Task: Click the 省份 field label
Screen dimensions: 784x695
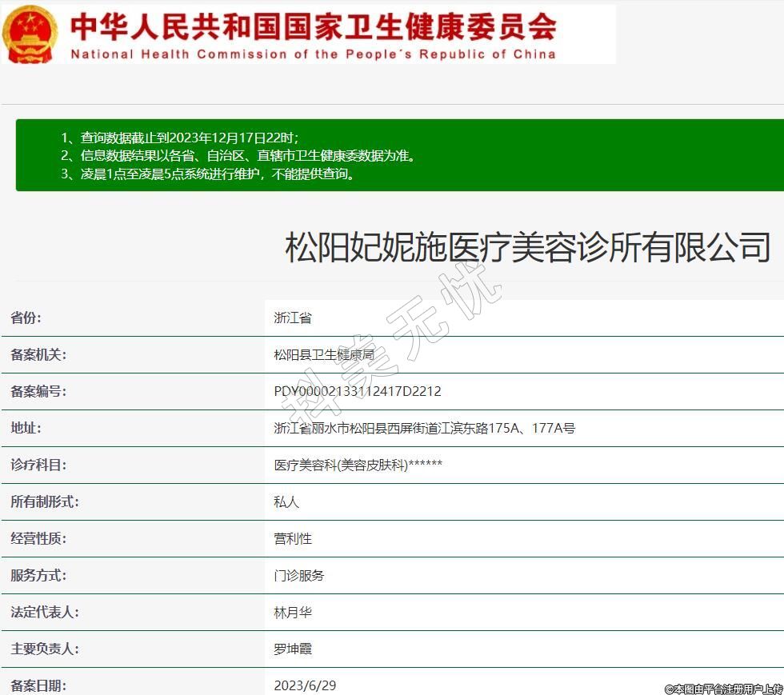Action: [x=26, y=318]
